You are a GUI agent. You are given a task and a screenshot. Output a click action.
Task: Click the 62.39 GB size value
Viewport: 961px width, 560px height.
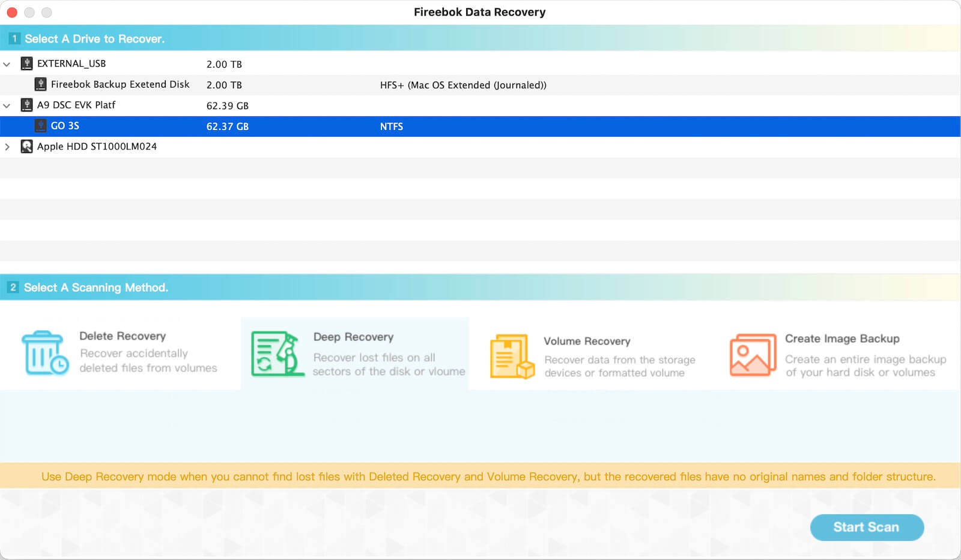228,106
